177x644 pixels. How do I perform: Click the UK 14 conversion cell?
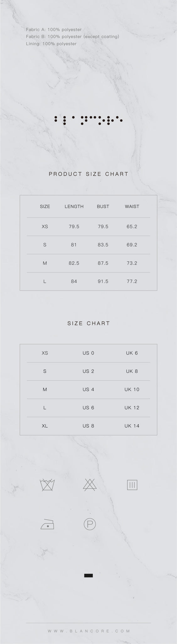[132, 426]
